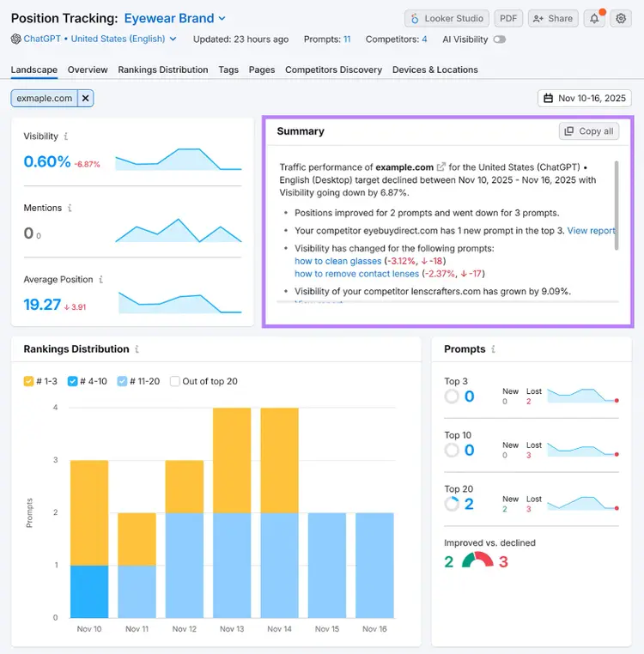
Task: Click the Top 3 donut icon
Action: pos(452,397)
